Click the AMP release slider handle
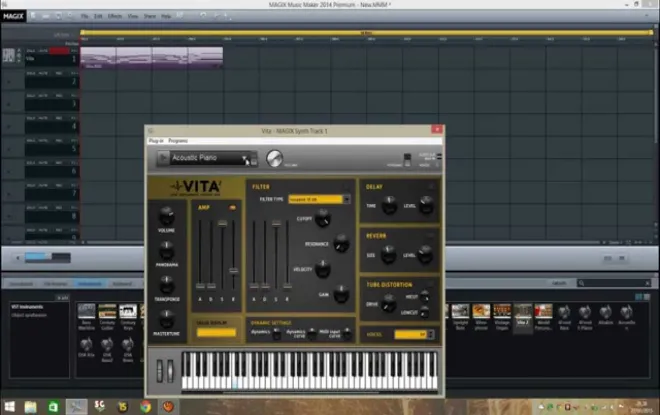The width and height of the screenshot is (660, 415). [x=234, y=271]
